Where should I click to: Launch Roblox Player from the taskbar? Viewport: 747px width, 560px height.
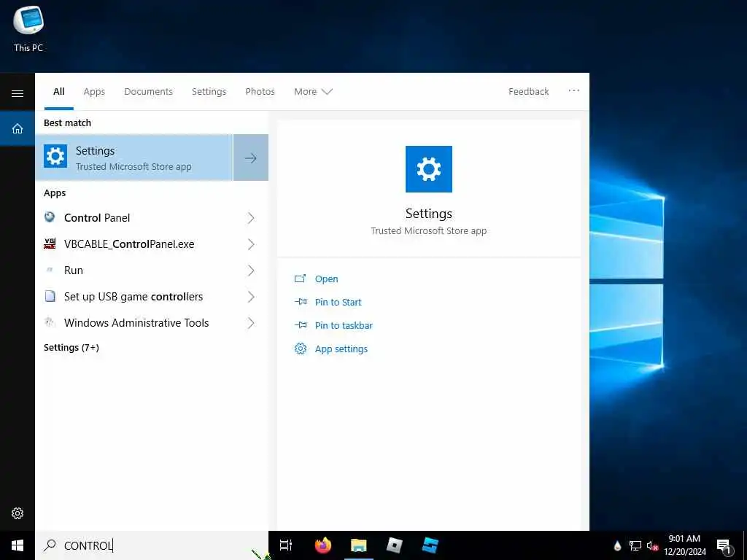coord(395,545)
